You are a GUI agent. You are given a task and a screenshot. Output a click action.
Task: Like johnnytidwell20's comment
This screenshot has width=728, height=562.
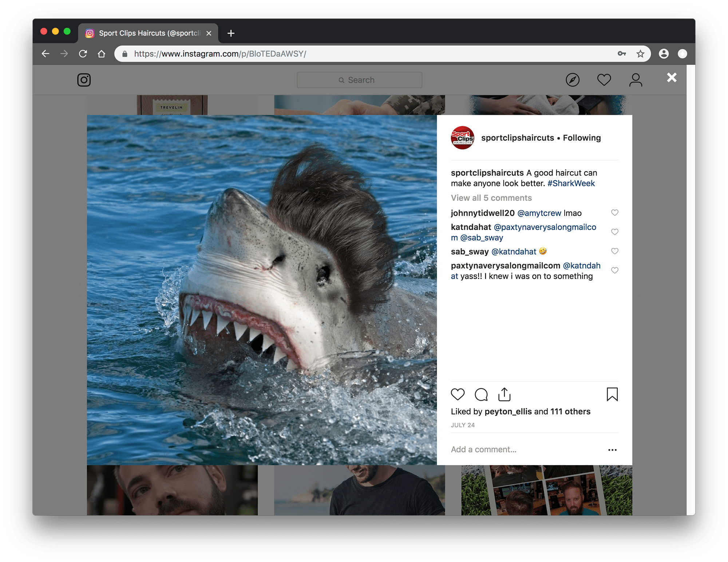pos(614,213)
